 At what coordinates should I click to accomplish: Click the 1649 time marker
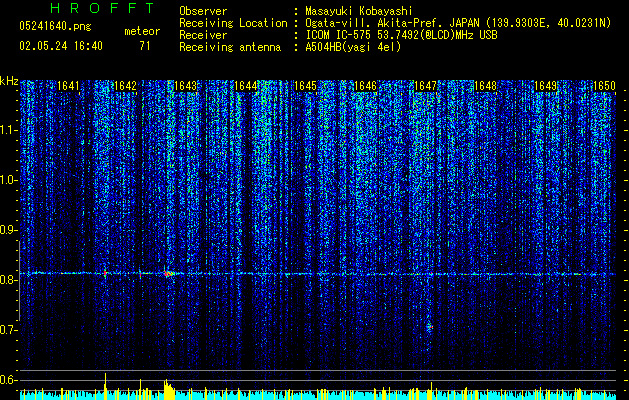coord(546,86)
